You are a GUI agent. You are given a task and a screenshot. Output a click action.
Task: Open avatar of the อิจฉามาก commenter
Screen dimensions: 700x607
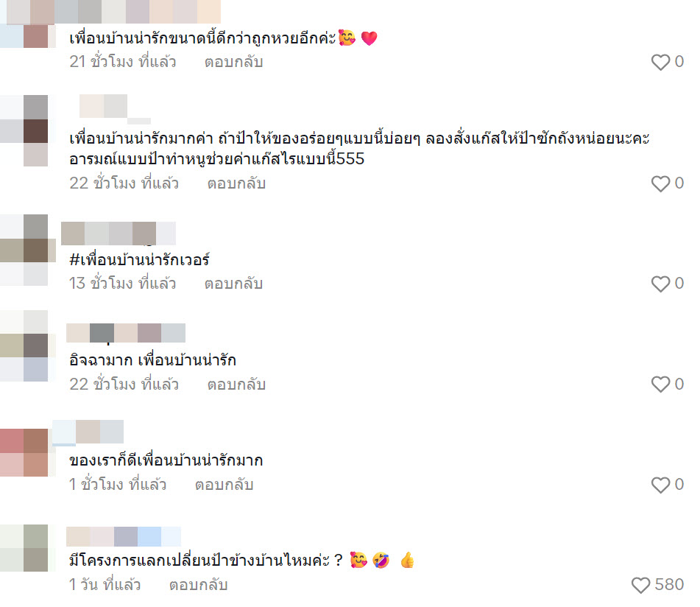click(24, 346)
